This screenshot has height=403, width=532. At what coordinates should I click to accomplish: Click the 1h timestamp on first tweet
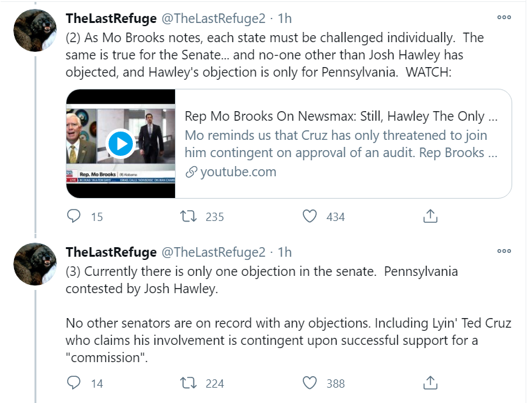(x=284, y=19)
